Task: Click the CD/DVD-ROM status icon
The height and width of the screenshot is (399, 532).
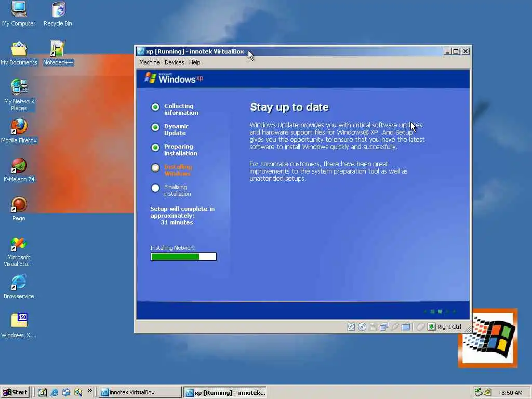Action: [x=362, y=327]
